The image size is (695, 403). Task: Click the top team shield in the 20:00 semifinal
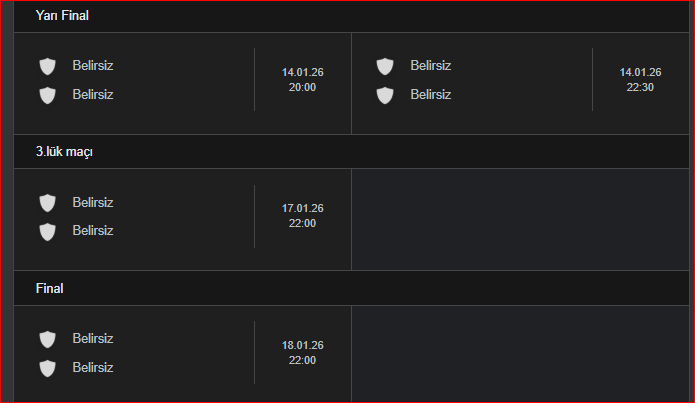pyautogui.click(x=47, y=67)
